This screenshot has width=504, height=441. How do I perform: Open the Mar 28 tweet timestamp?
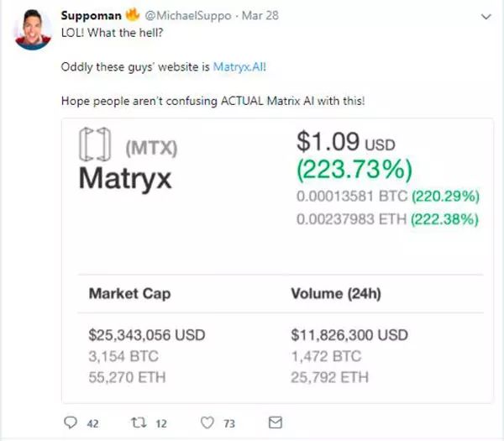coord(261,17)
